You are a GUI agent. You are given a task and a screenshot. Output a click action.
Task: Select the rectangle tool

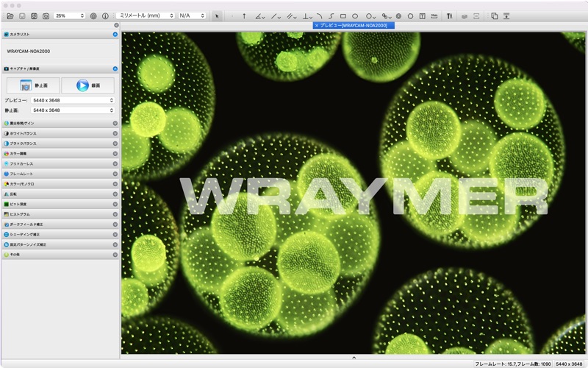343,15
